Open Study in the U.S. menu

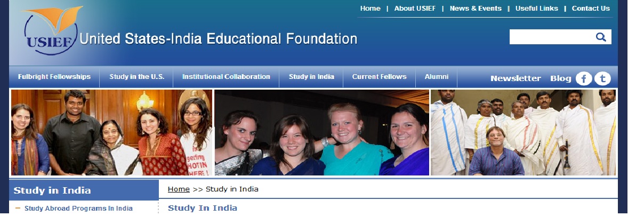point(136,77)
